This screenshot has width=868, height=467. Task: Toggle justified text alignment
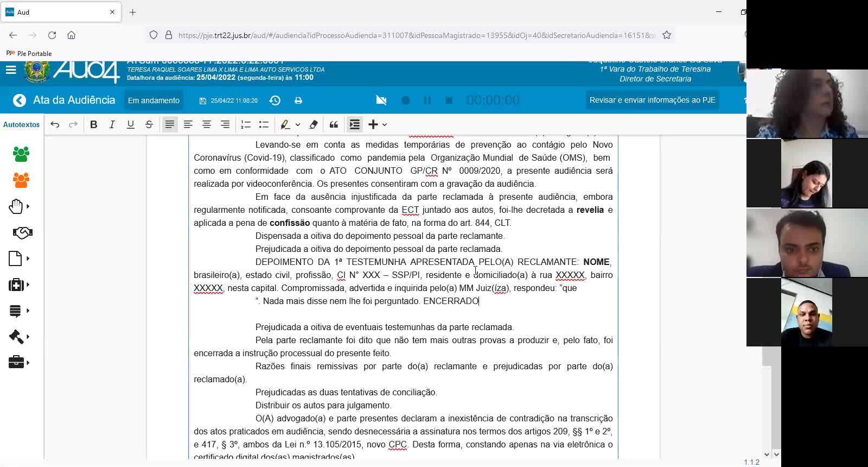click(170, 124)
